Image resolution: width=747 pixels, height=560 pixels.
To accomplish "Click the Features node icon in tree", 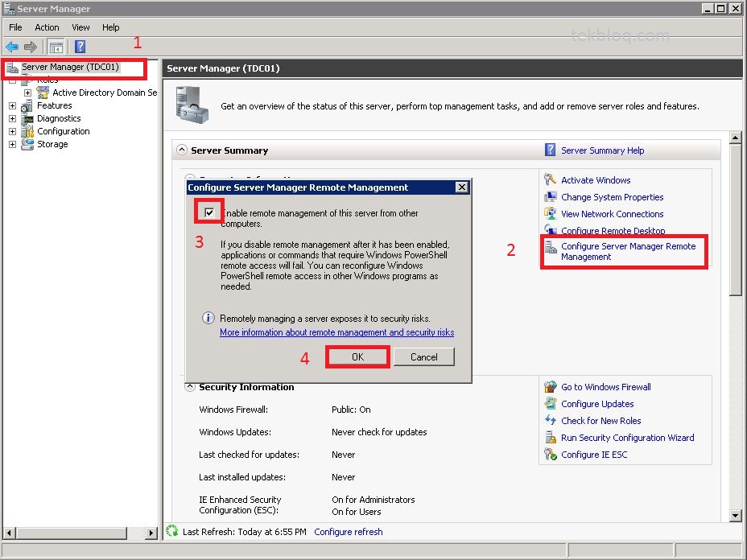I will click(x=27, y=105).
